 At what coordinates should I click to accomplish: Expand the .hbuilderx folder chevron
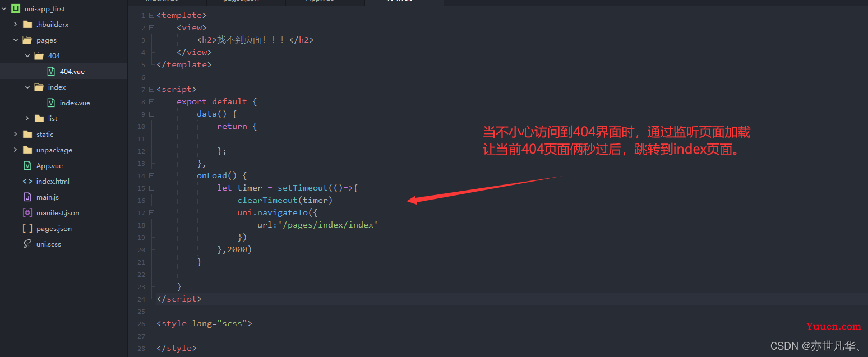coord(16,25)
